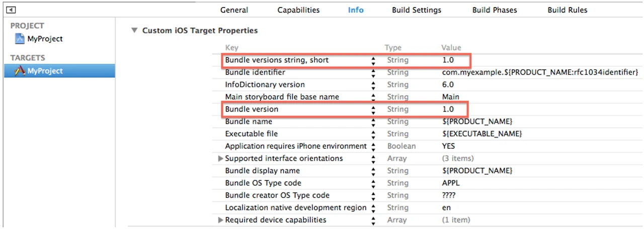Click the stepper next to Bundle identifier
This screenshot has width=644, height=231.
click(373, 73)
